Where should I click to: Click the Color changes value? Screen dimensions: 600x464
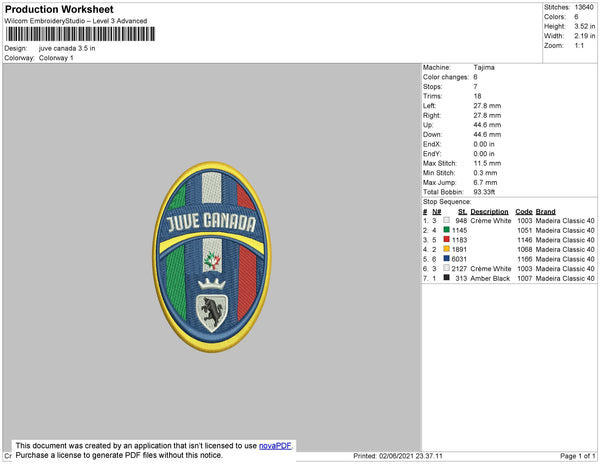(x=475, y=77)
